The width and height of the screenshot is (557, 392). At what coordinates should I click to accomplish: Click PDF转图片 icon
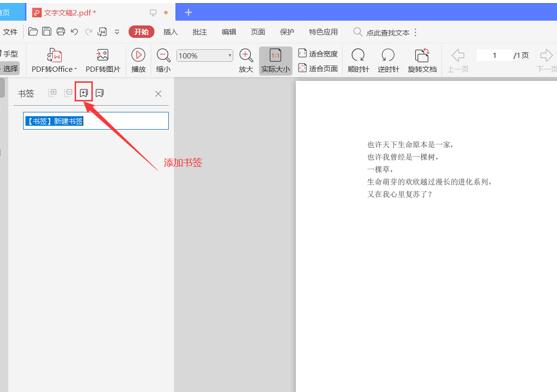pos(103,55)
